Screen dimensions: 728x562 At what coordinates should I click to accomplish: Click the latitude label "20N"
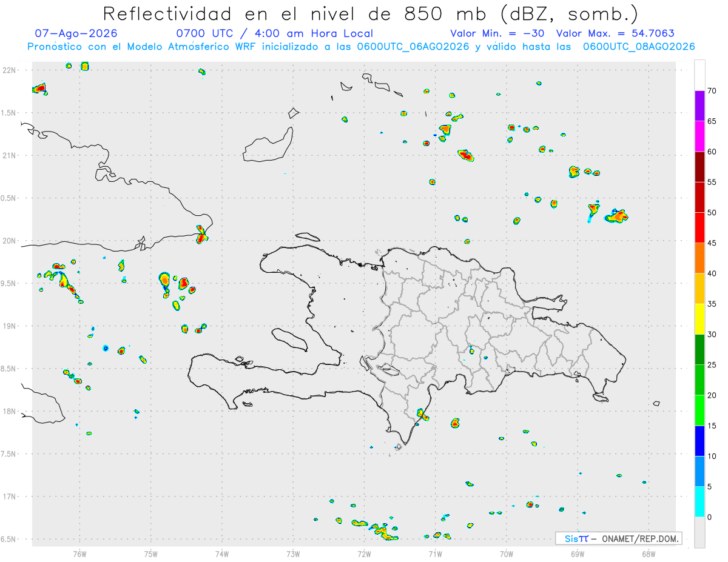9,241
